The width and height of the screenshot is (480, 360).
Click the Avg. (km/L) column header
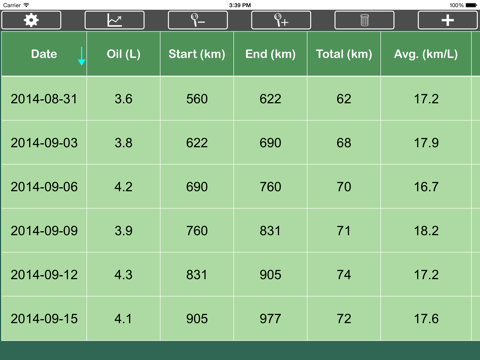click(x=426, y=54)
